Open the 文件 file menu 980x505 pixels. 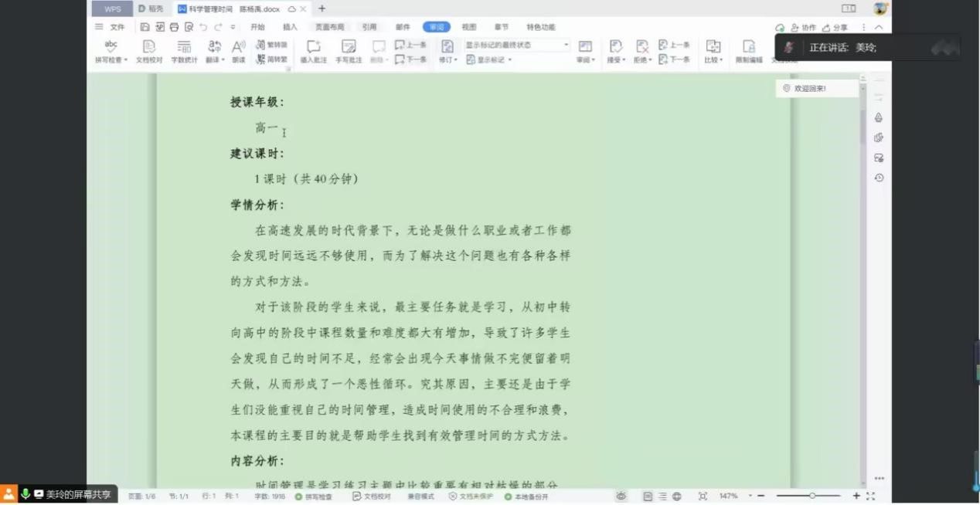[111, 27]
